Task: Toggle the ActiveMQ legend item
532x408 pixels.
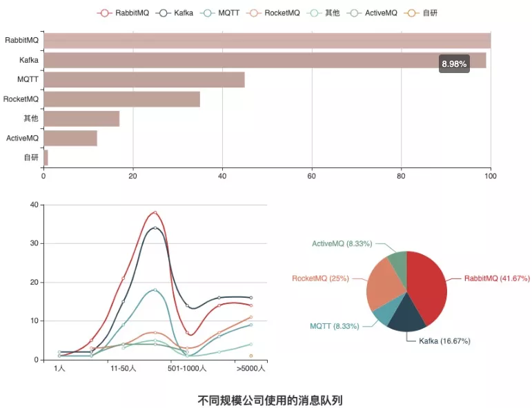Action: coord(372,13)
